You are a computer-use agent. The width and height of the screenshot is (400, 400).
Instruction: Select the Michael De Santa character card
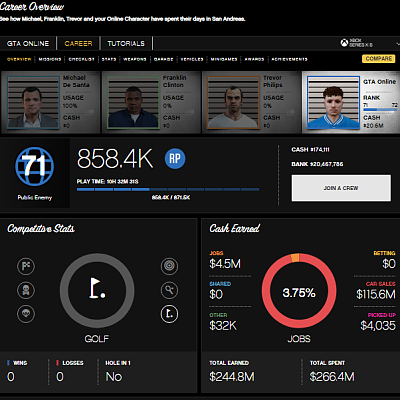[50, 102]
